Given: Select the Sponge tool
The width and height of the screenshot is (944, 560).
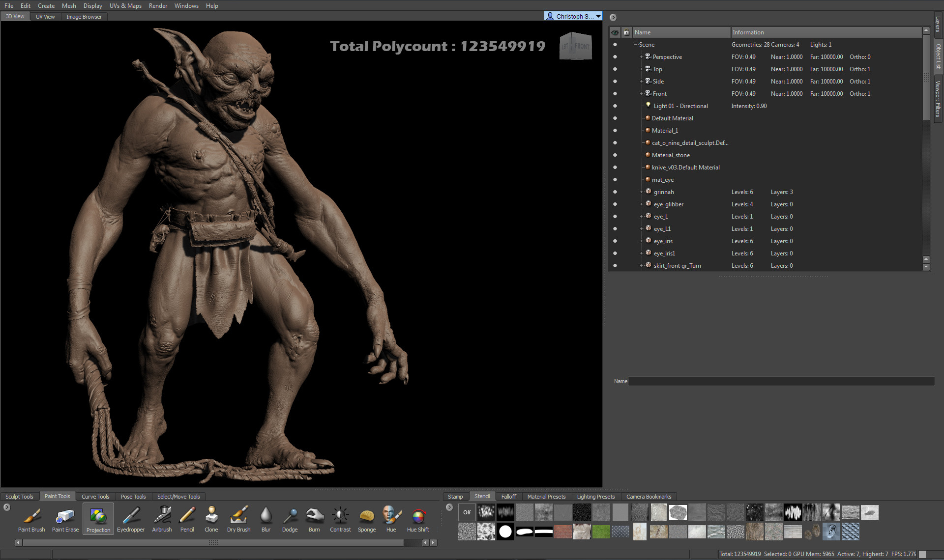Looking at the screenshot, I should pyautogui.click(x=367, y=520).
